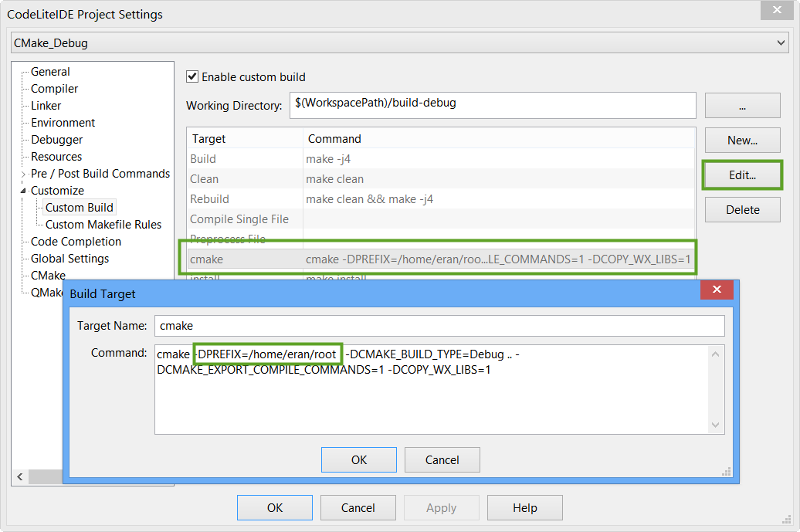The image size is (800, 532).
Task: Select Custom Makefile Rules tree item
Action: (103, 225)
